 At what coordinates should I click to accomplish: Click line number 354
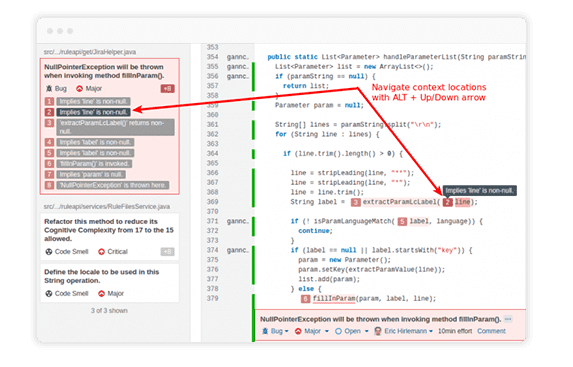tap(212, 57)
